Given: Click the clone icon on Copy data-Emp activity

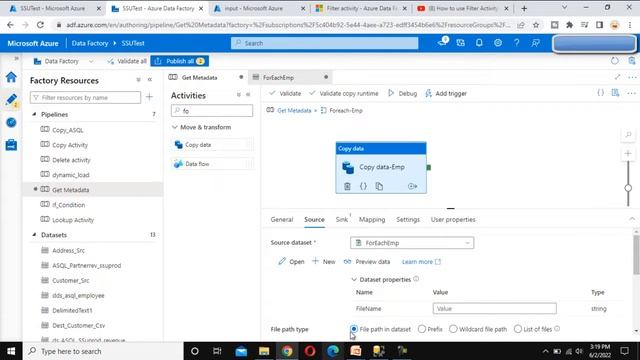Looking at the screenshot, I should click(379, 186).
